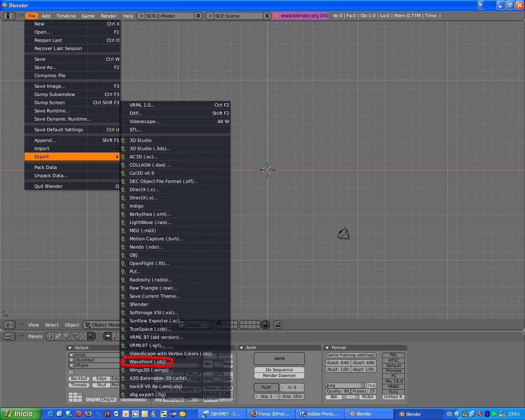Enable the Crop option in Format panel
Image resolution: width=525 pixels, height=420 pixels.
[370, 386]
